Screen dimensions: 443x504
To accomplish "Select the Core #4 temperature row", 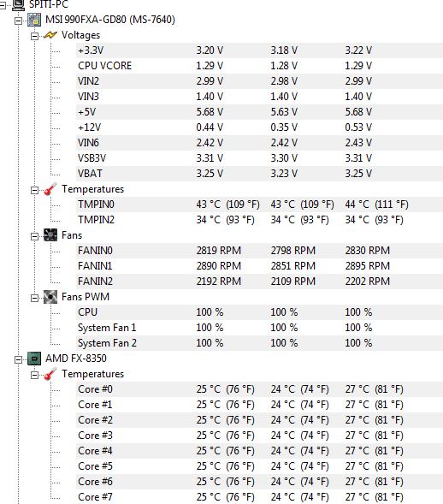I will 260,451.
